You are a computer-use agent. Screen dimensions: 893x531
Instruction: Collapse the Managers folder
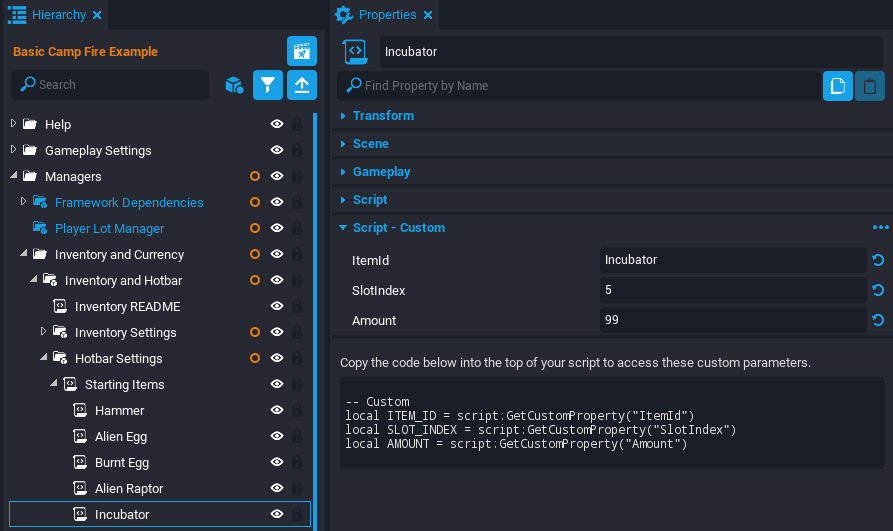point(14,176)
